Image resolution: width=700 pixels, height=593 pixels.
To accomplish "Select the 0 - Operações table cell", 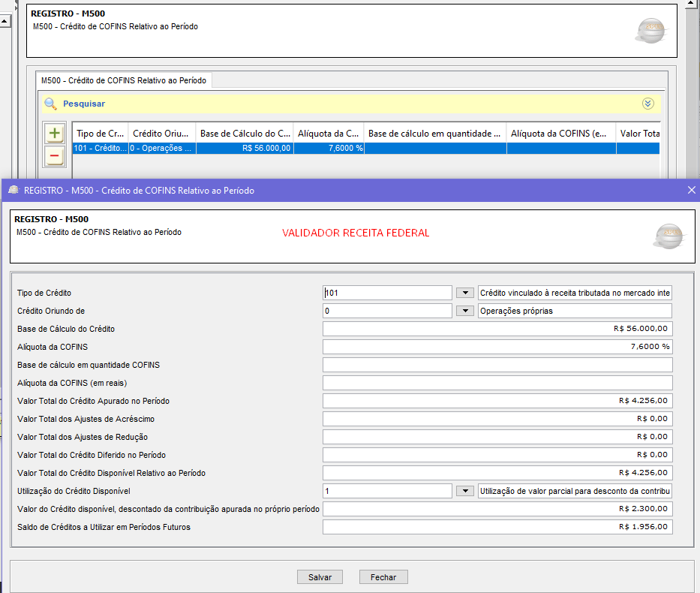I will 162,149.
